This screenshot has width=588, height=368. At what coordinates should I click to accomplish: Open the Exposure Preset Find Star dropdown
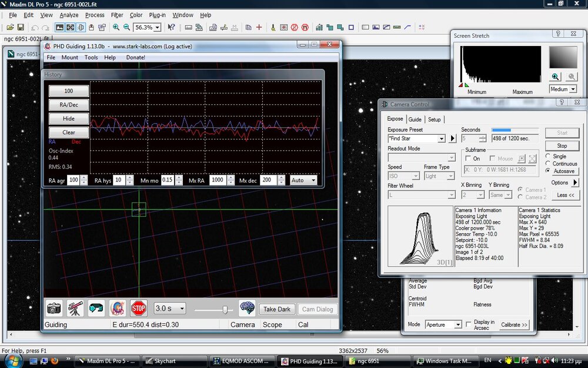pyautogui.click(x=441, y=139)
